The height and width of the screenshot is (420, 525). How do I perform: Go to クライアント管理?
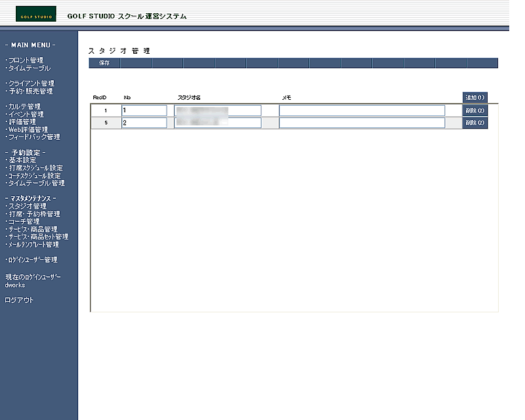31,83
